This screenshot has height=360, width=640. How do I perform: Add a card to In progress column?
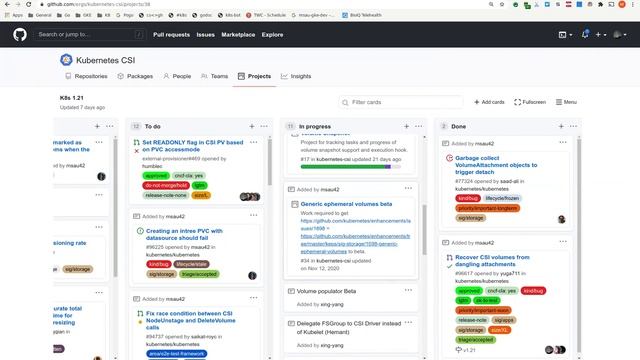coord(406,127)
